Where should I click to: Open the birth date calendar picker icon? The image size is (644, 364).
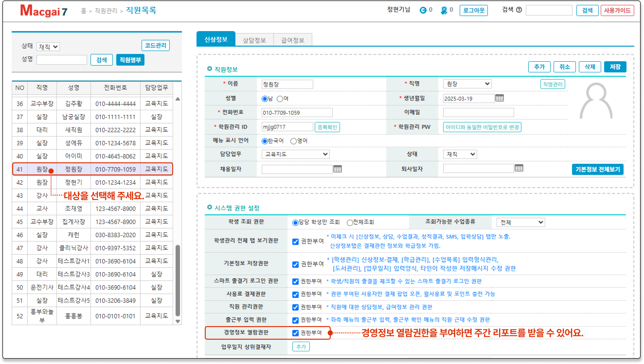coord(499,98)
